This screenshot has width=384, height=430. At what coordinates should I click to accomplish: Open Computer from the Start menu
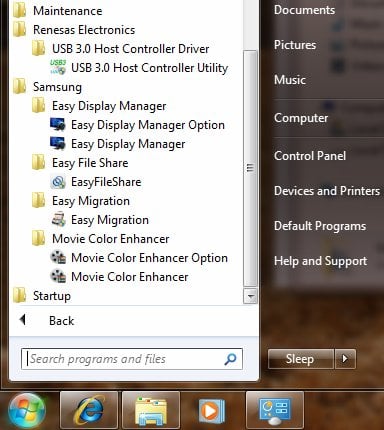(x=301, y=118)
